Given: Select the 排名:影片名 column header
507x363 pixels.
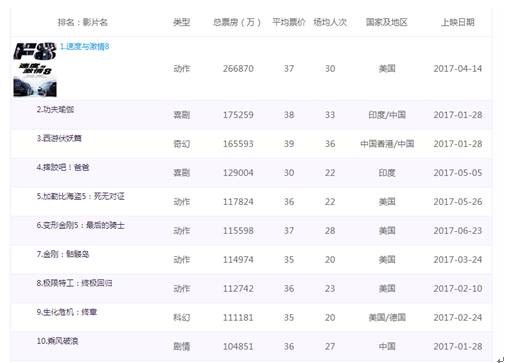Looking at the screenshot, I should click(x=83, y=22).
